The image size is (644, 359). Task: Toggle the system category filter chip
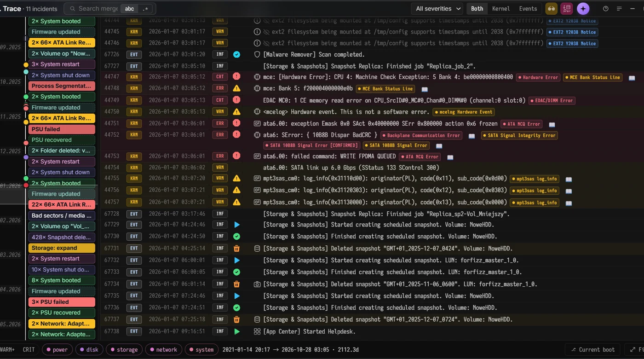point(201,350)
